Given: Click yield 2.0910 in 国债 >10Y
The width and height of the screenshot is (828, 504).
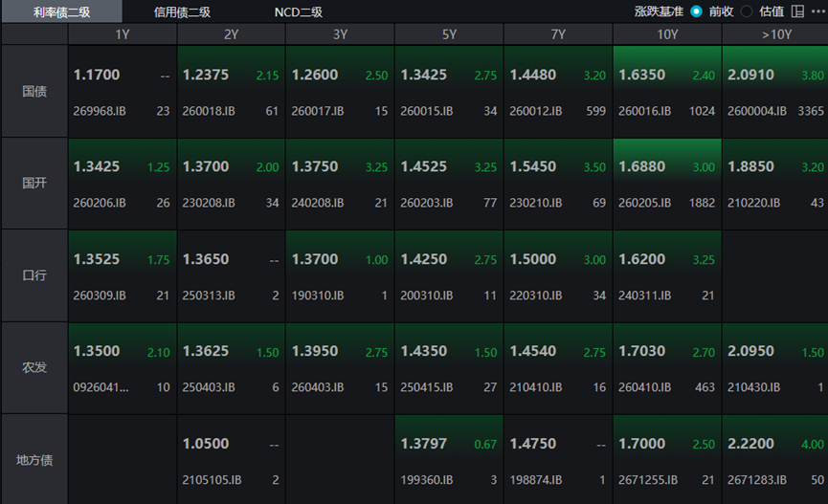Looking at the screenshot, I should coord(750,75).
